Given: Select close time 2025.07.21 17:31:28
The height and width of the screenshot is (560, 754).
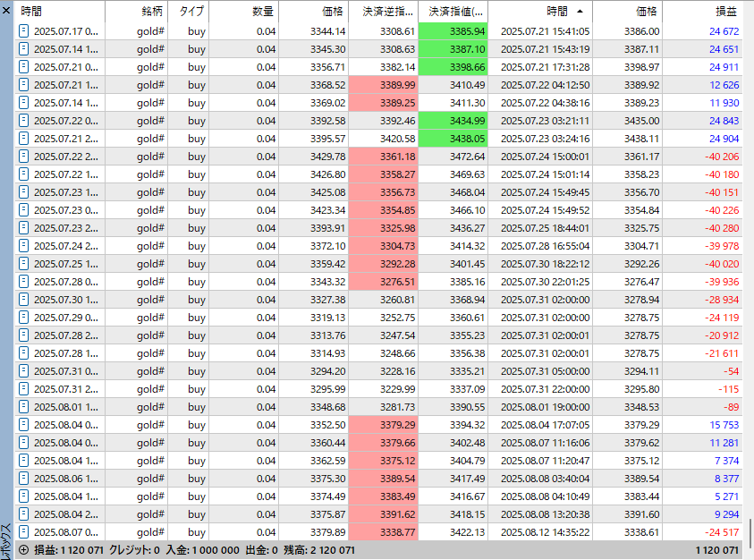Looking at the screenshot, I should [x=546, y=67].
